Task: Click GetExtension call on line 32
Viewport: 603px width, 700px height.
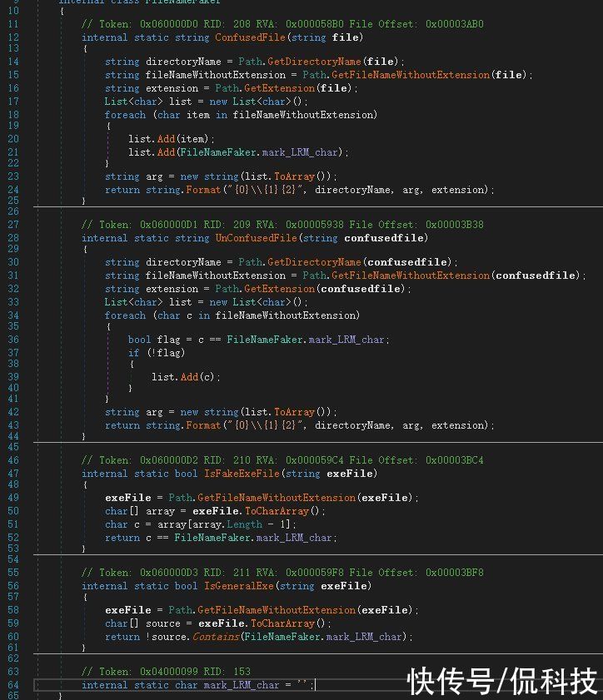Action: click(279, 289)
